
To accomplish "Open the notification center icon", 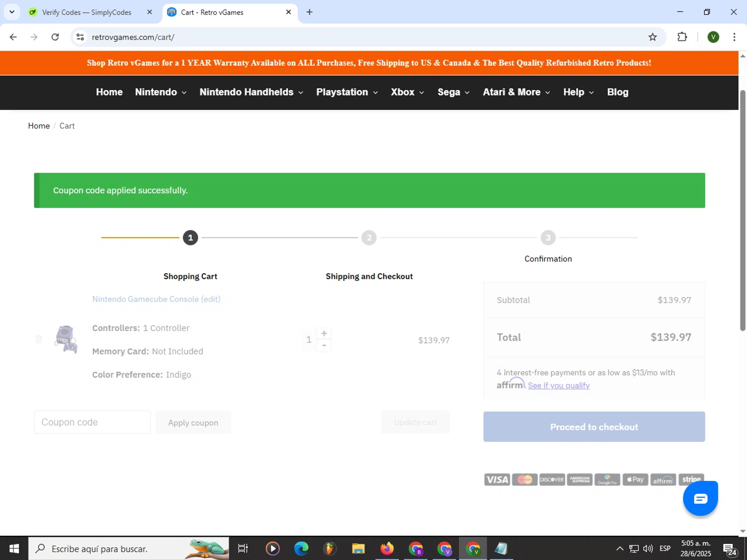I will pyautogui.click(x=730, y=549).
